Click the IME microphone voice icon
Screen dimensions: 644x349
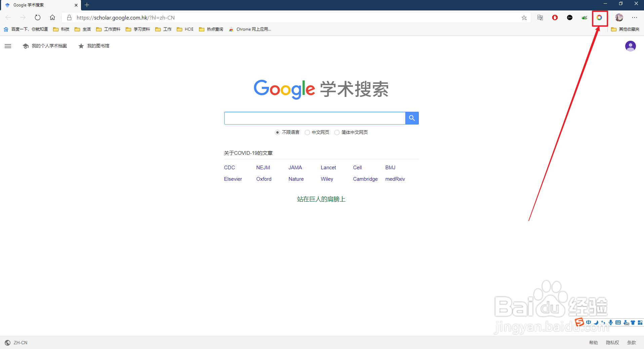click(611, 322)
